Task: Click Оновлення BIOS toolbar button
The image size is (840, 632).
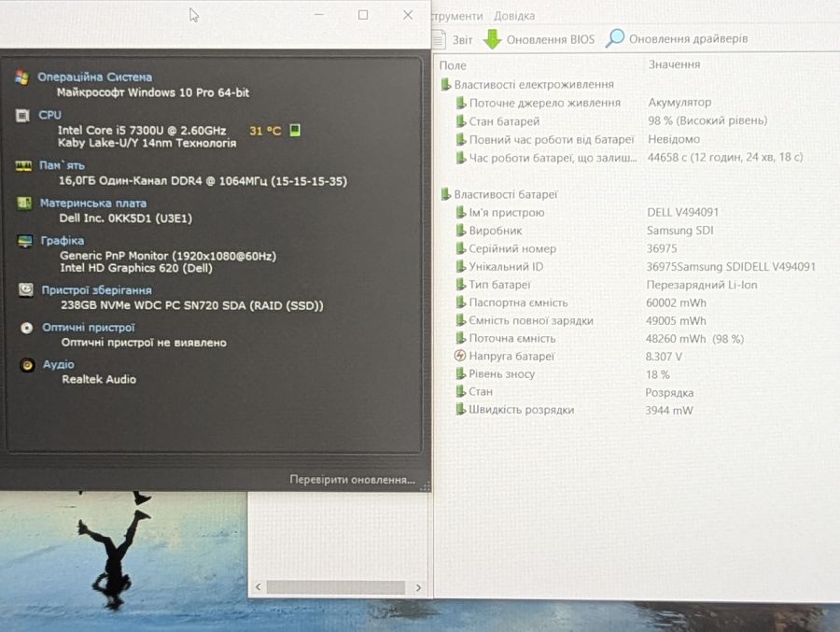Action: (x=539, y=39)
